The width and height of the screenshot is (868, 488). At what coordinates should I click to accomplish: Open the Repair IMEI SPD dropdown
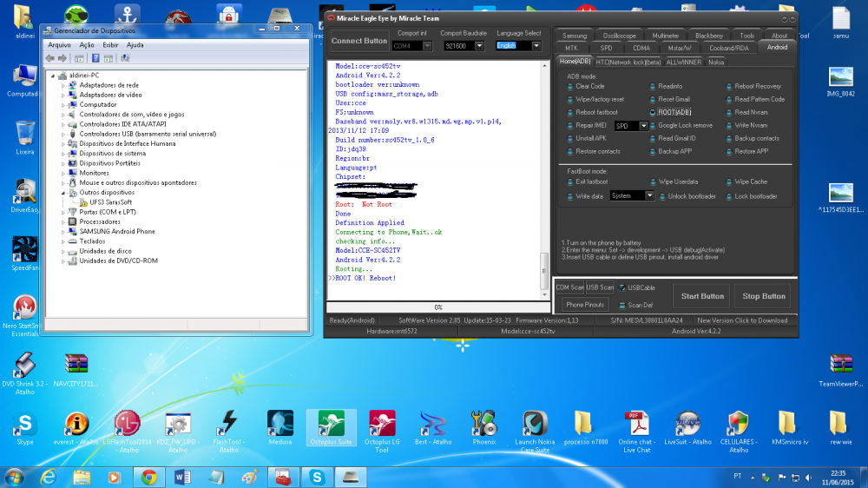click(x=642, y=126)
